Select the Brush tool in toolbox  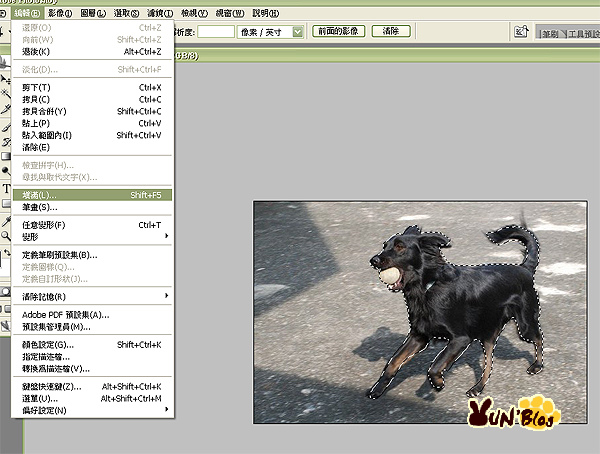pyautogui.click(x=5, y=127)
